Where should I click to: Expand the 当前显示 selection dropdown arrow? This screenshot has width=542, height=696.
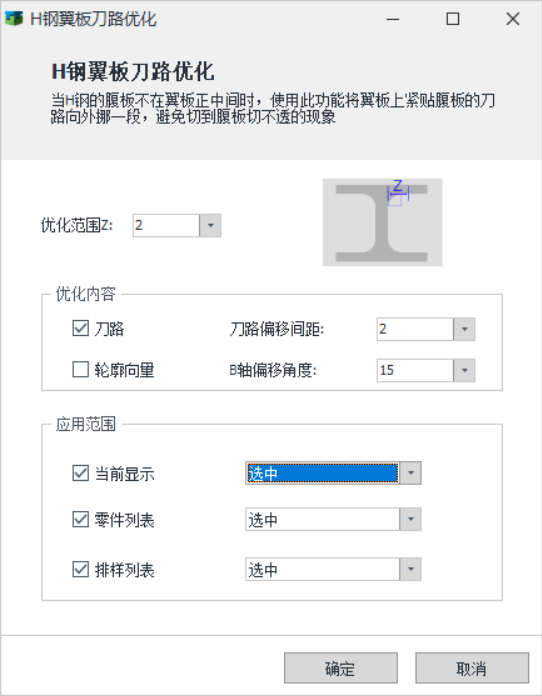point(411,473)
